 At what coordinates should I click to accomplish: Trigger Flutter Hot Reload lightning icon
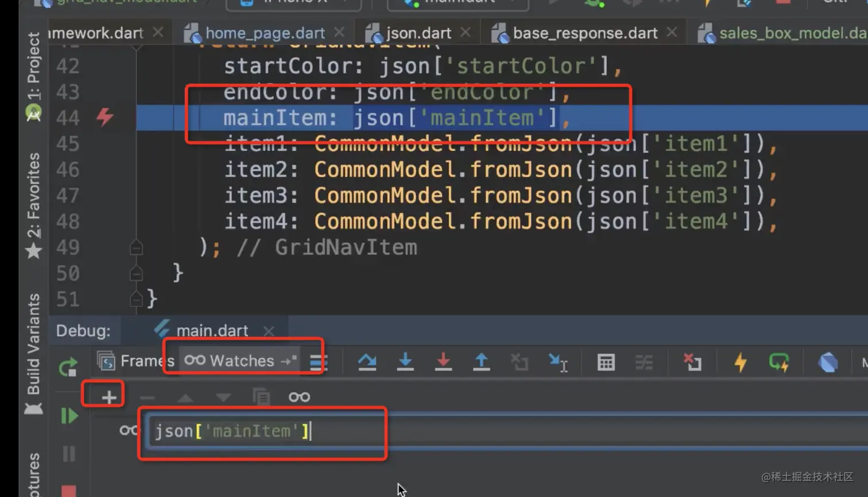pyautogui.click(x=741, y=362)
